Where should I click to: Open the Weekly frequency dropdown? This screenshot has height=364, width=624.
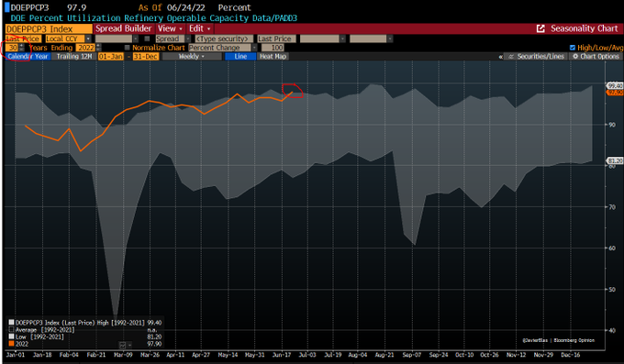click(192, 57)
